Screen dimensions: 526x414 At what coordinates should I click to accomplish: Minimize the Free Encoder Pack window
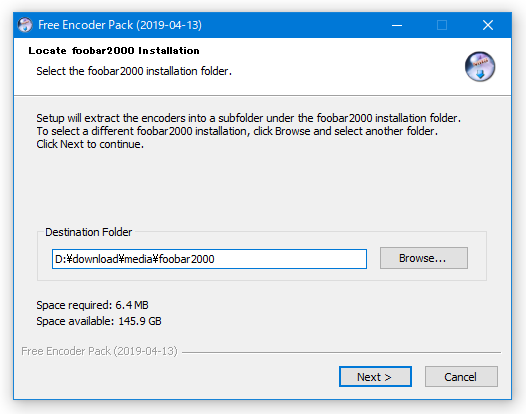coord(397,25)
